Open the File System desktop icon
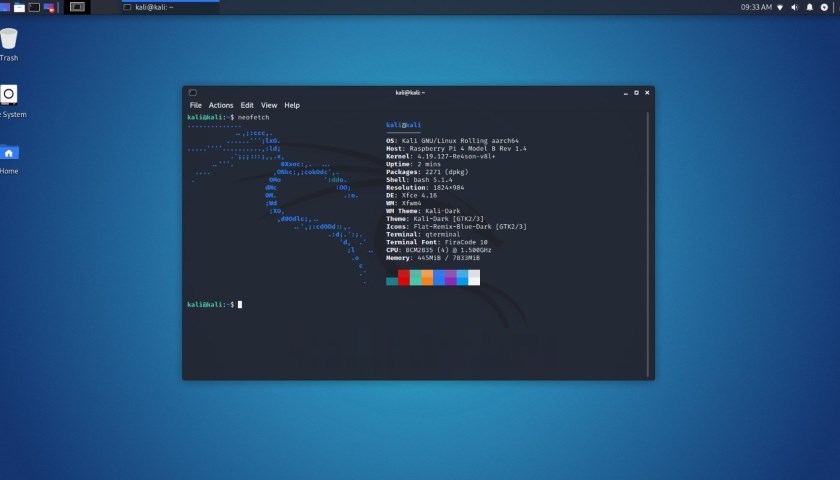The image size is (840, 480). tap(11, 101)
